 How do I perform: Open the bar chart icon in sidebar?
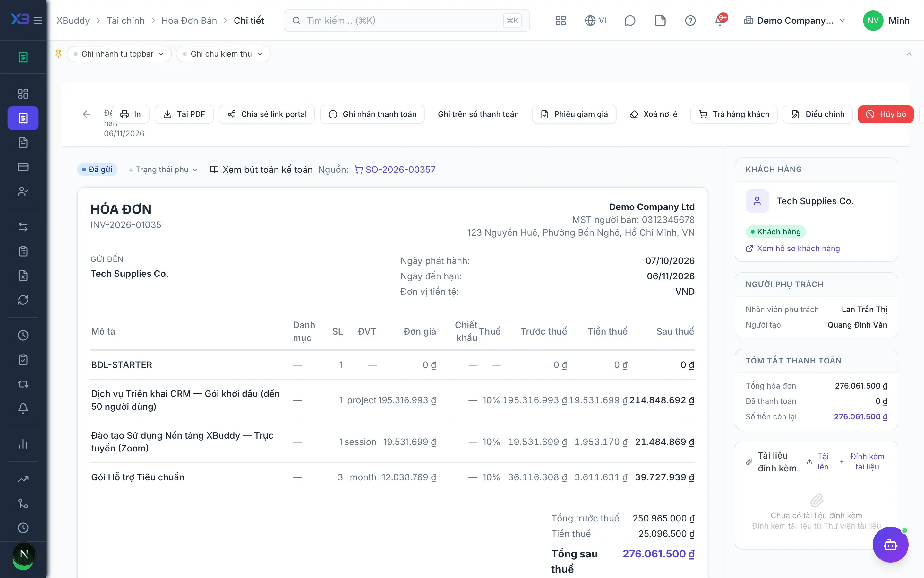click(x=23, y=444)
